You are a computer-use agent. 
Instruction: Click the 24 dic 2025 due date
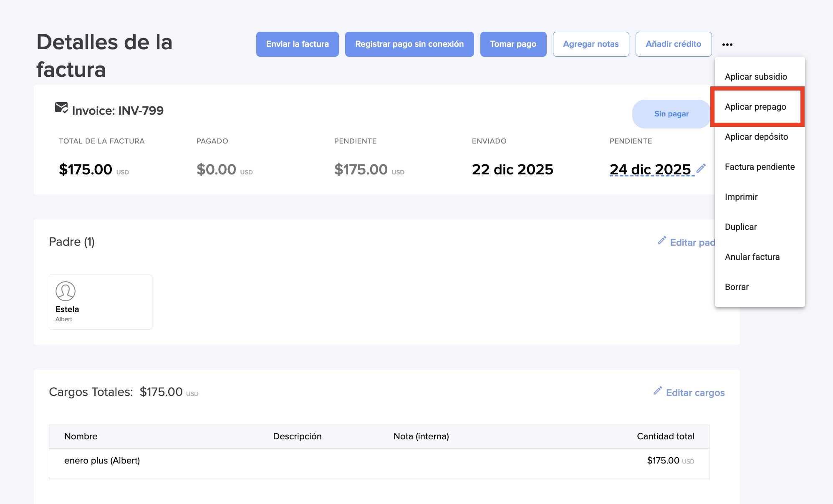pos(650,169)
